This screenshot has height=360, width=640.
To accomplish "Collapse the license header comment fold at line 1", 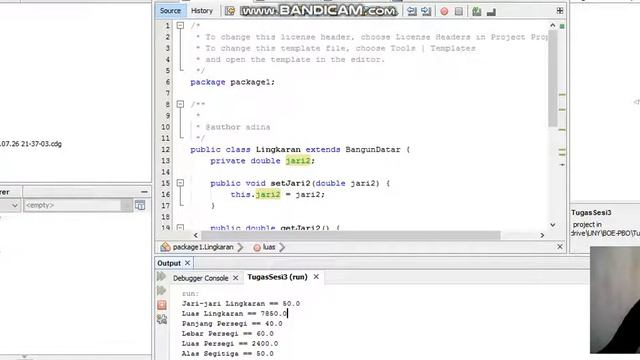I will pyautogui.click(x=180, y=25).
